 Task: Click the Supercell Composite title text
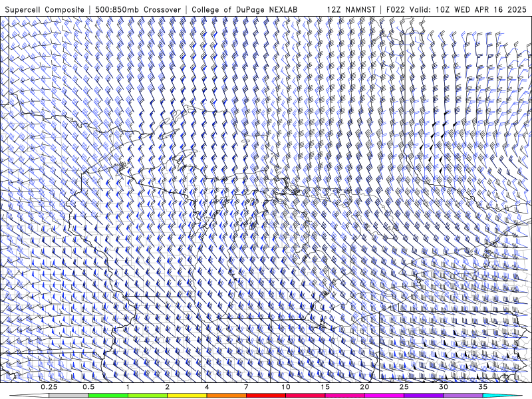pos(45,9)
